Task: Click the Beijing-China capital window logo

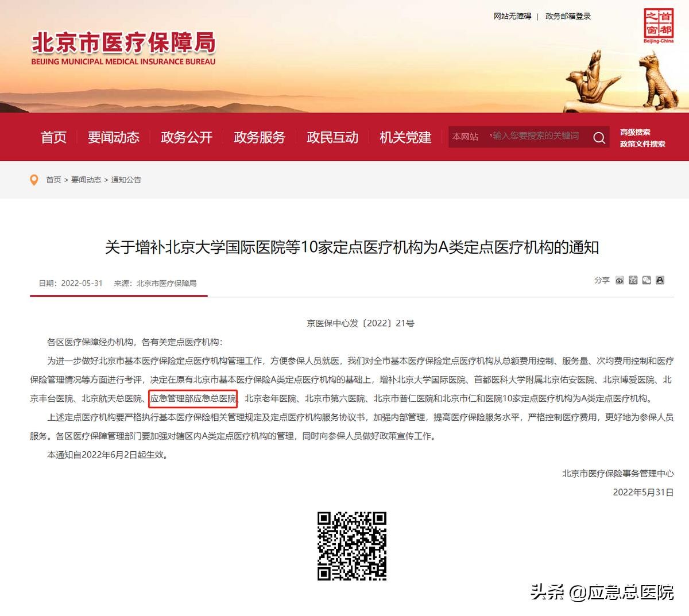Action: [658, 26]
